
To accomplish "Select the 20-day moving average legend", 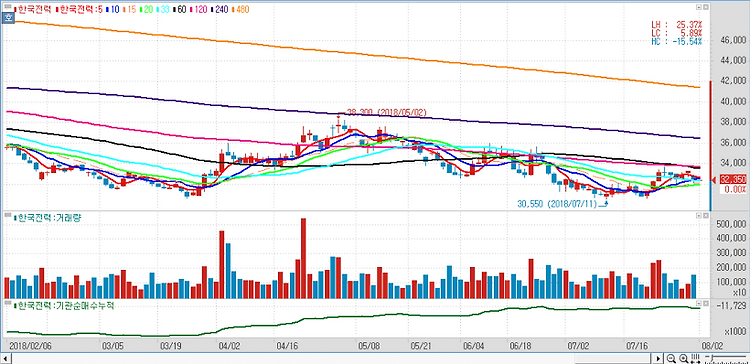I will [146, 9].
